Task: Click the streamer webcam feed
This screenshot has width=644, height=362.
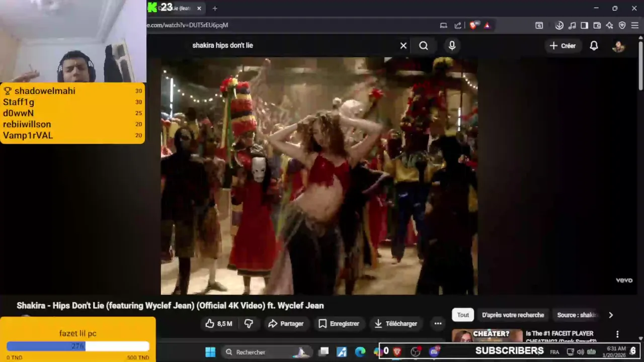Action: click(73, 41)
